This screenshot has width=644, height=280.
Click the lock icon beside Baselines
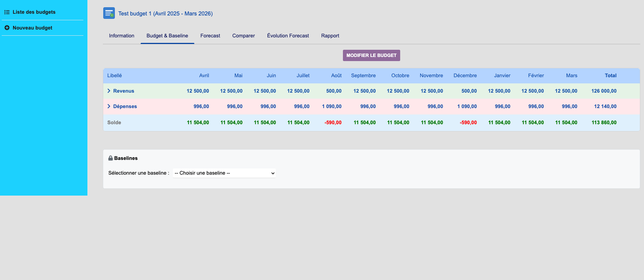click(110, 158)
